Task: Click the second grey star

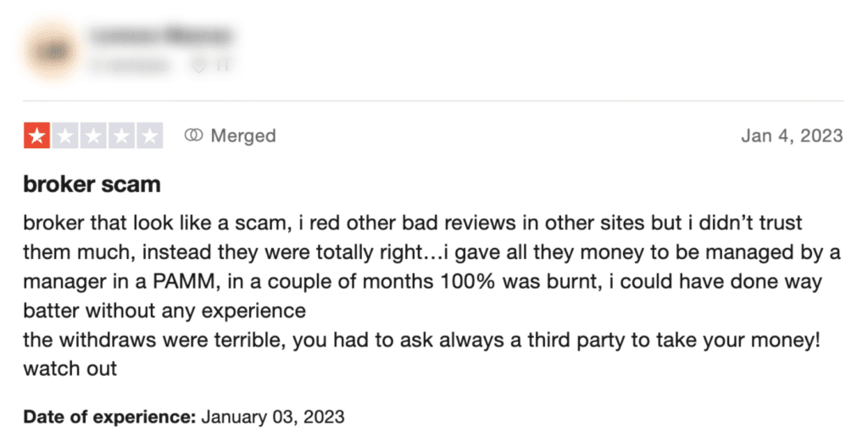Action: pyautogui.click(x=65, y=135)
